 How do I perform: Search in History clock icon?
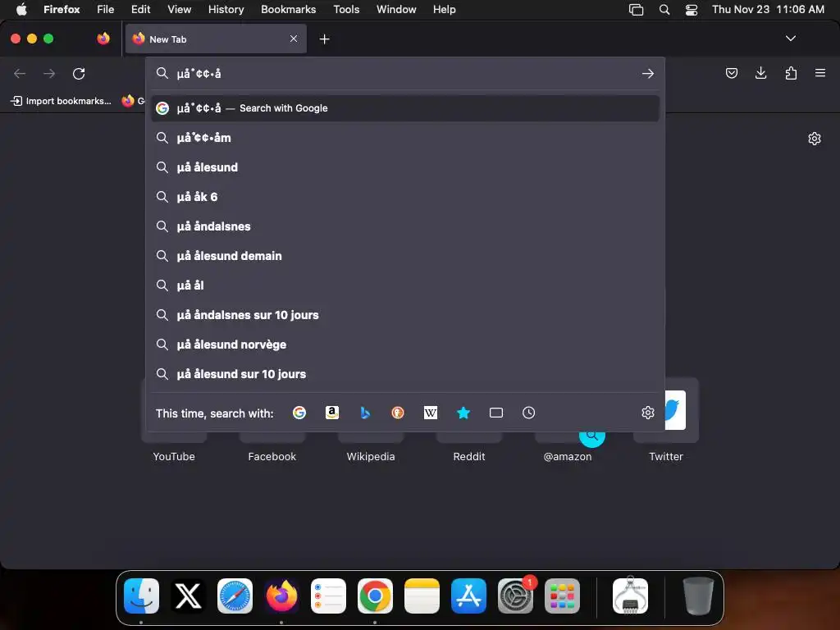point(529,413)
